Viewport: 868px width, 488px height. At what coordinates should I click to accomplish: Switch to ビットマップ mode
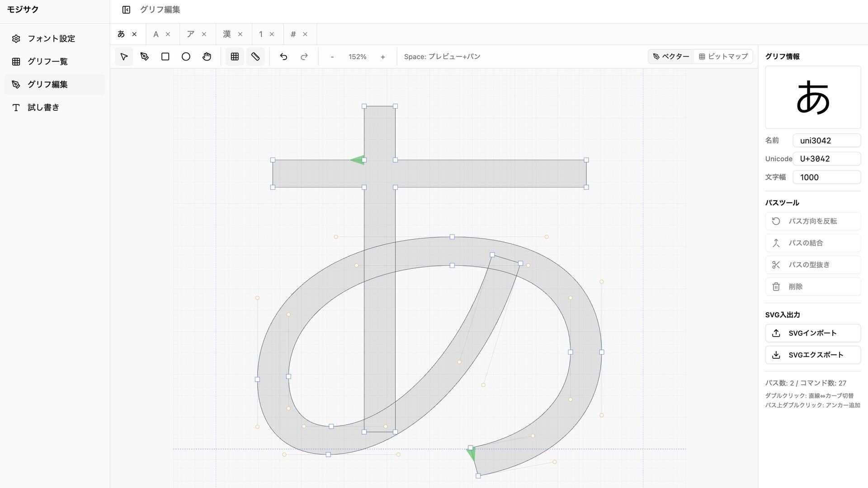723,56
